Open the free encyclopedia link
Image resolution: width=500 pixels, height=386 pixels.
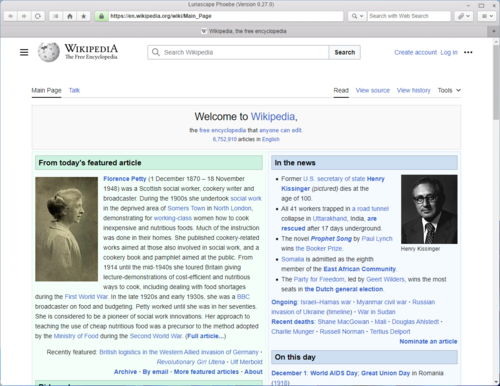[x=222, y=130]
